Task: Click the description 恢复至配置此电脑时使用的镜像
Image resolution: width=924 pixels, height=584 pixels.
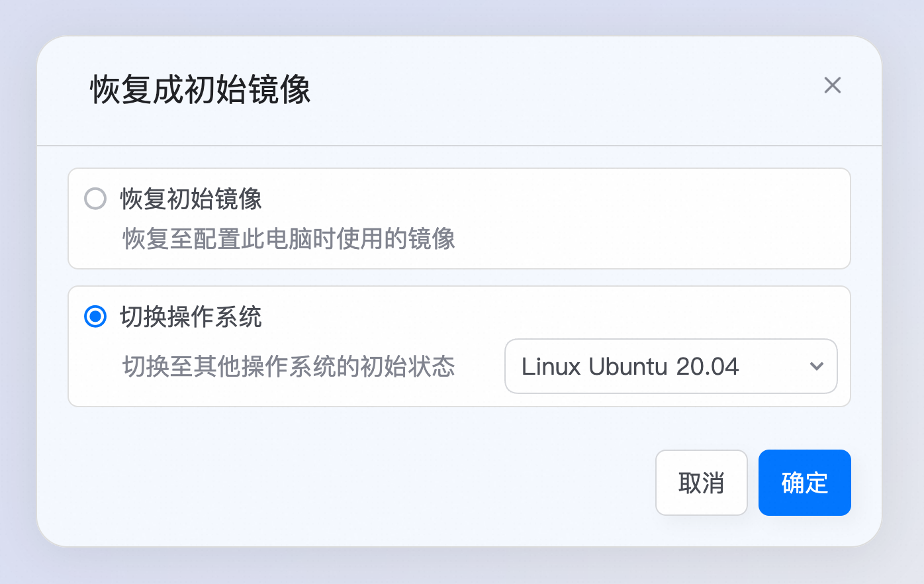Action: [x=289, y=239]
